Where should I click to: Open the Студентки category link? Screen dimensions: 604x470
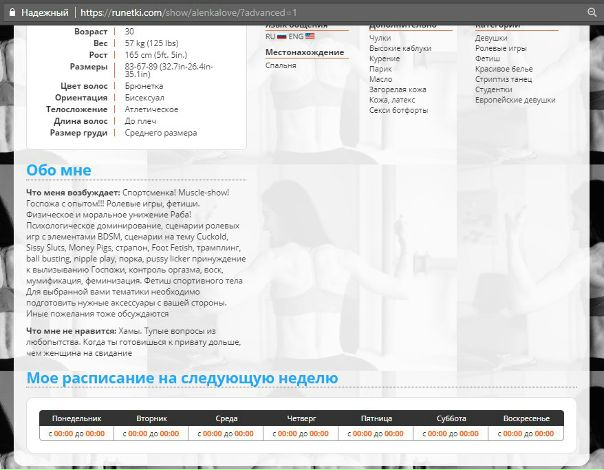[x=494, y=88]
